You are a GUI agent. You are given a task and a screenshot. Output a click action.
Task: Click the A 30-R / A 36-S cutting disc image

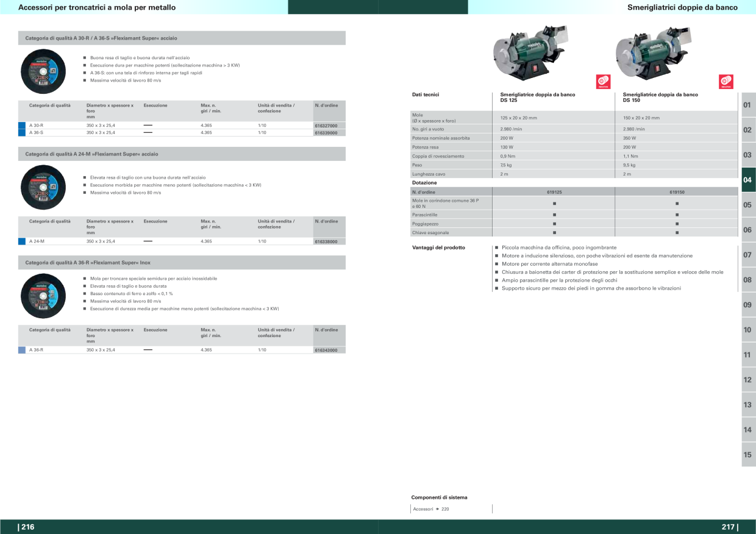pos(43,71)
